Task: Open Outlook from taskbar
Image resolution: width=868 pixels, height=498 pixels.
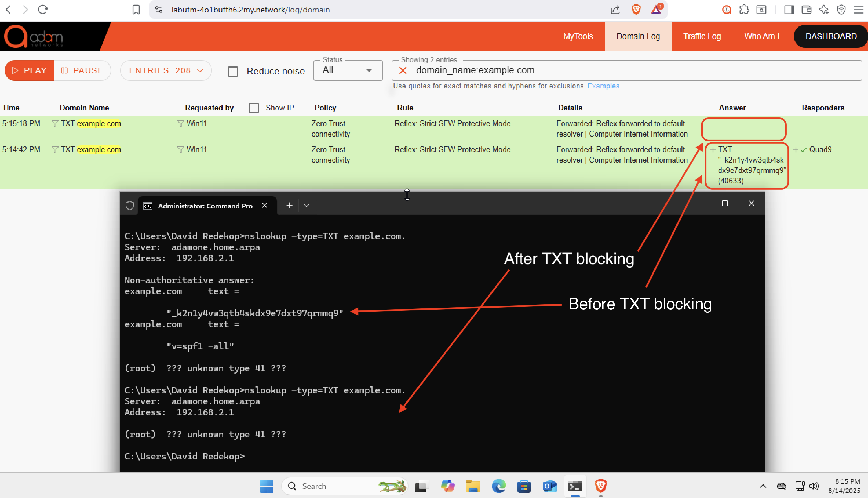Action: tap(549, 486)
